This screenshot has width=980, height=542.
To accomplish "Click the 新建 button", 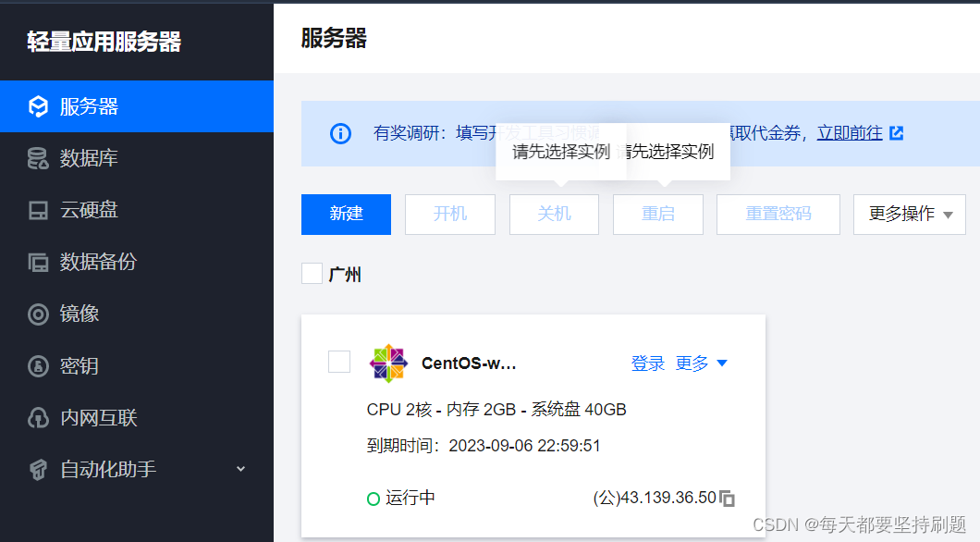I will click(347, 215).
